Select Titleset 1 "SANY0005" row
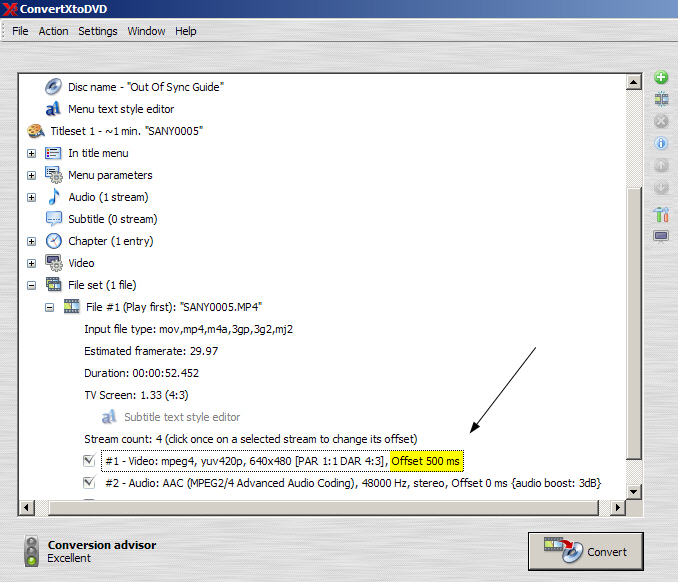 pyautogui.click(x=126, y=131)
